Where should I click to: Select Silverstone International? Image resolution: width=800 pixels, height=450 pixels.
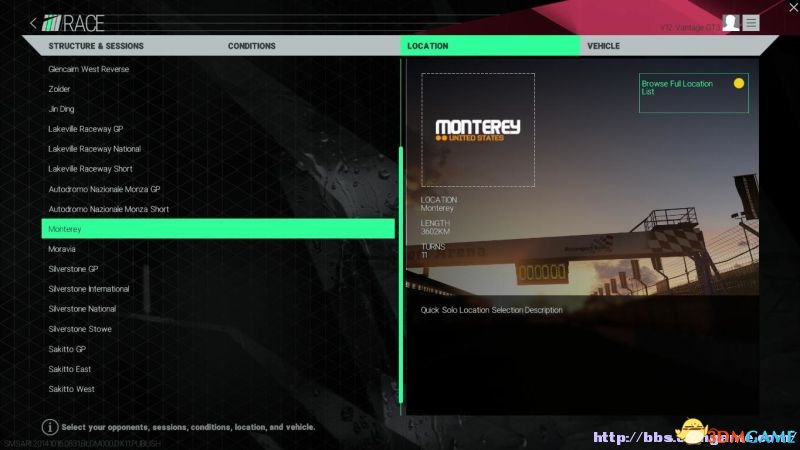[x=89, y=289]
